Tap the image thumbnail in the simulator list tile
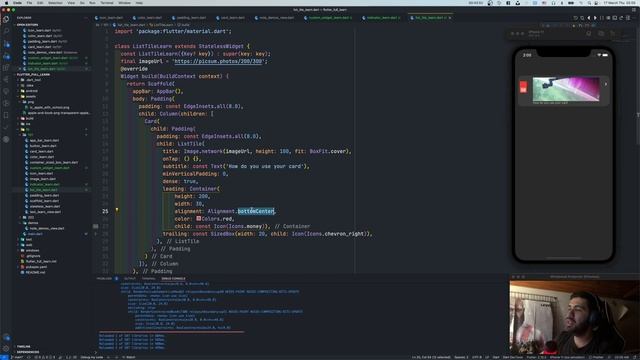This screenshot has height=360, width=640. 566,89
